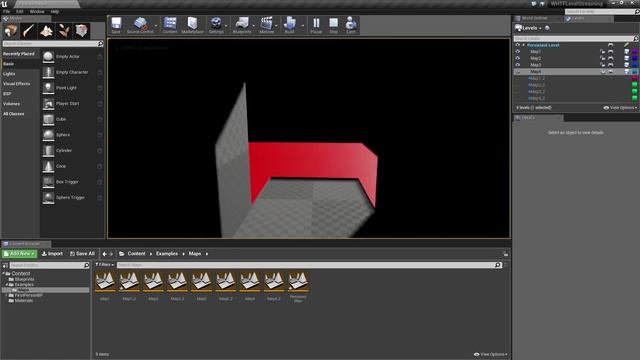
Task: Select All Classes category
Action: [x=13, y=114]
